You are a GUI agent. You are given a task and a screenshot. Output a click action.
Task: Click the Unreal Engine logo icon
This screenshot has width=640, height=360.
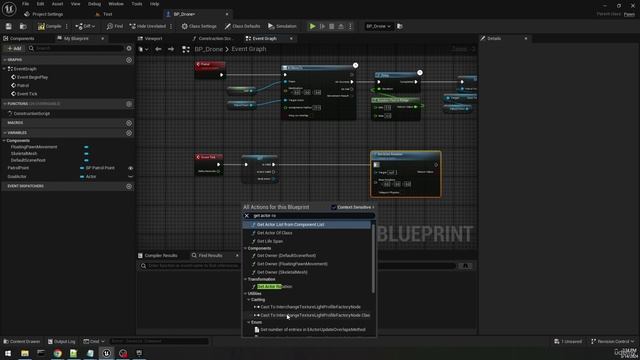click(9, 9)
